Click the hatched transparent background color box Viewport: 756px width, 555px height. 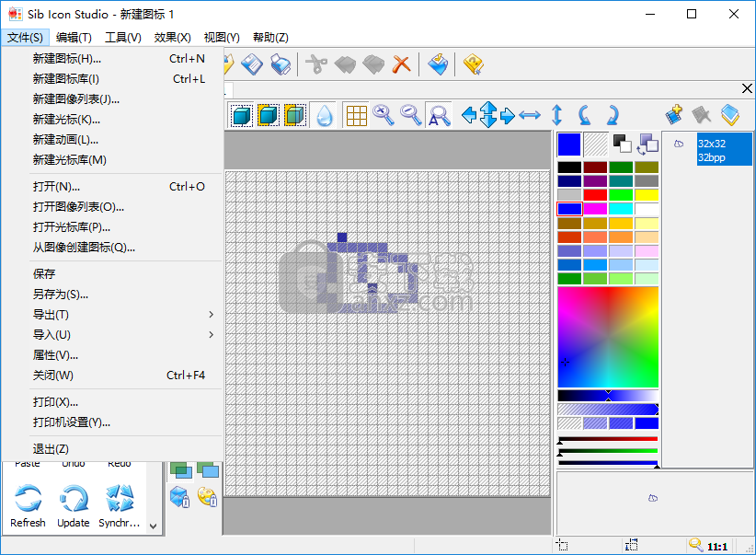tap(595, 145)
